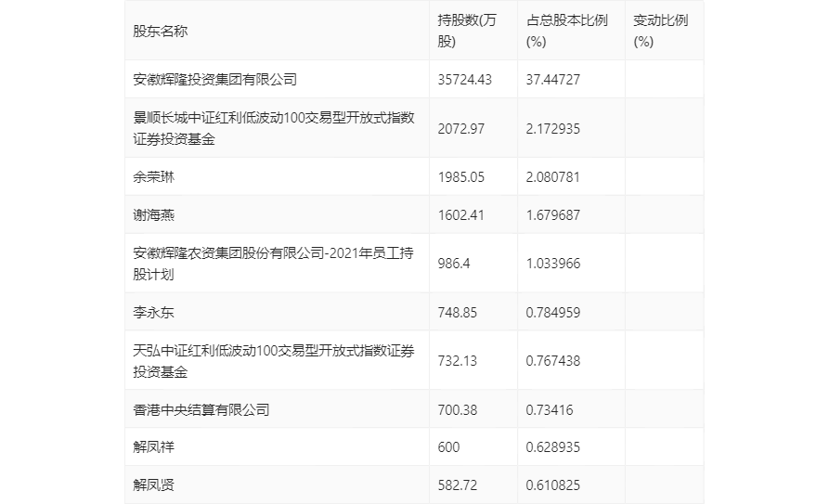The image size is (829, 504).
Task: Select the 2021年员工持股计划 shareholder entry
Action: click(x=273, y=264)
